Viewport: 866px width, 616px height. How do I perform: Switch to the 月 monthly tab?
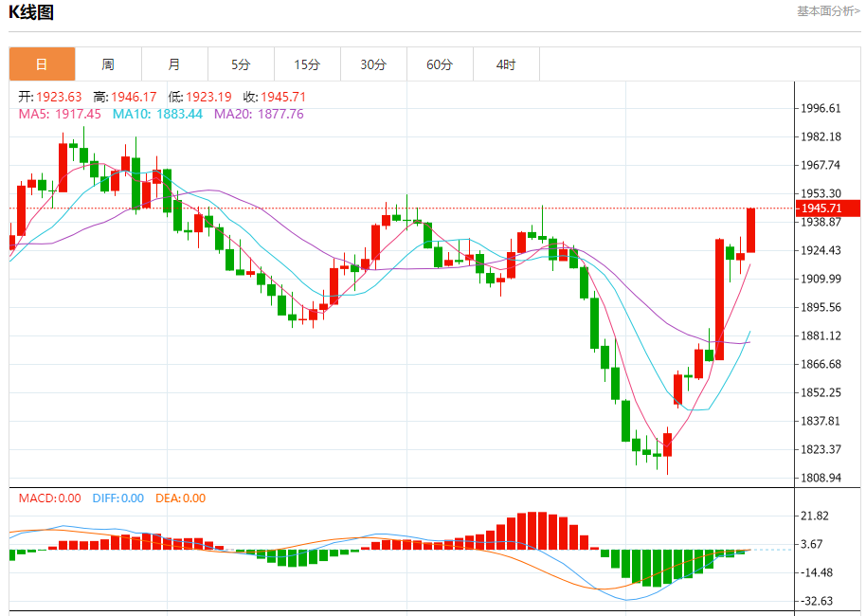point(174,64)
